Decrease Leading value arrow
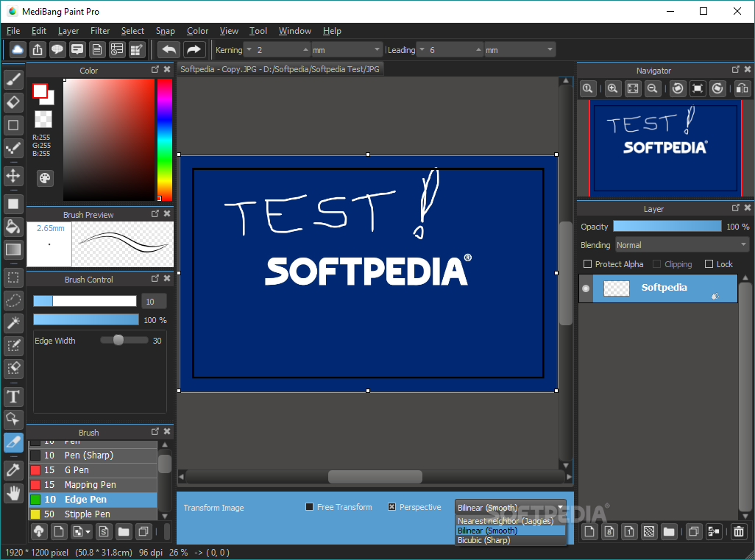 (x=422, y=49)
